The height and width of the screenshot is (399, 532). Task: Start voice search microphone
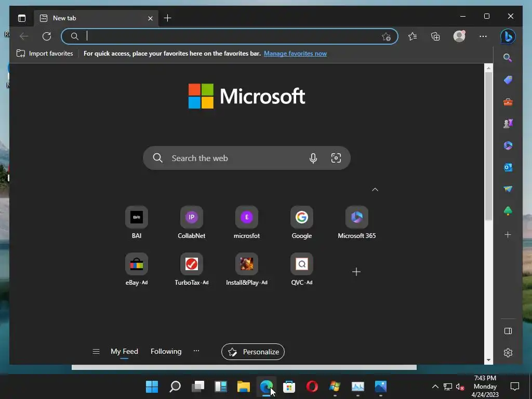pos(313,158)
